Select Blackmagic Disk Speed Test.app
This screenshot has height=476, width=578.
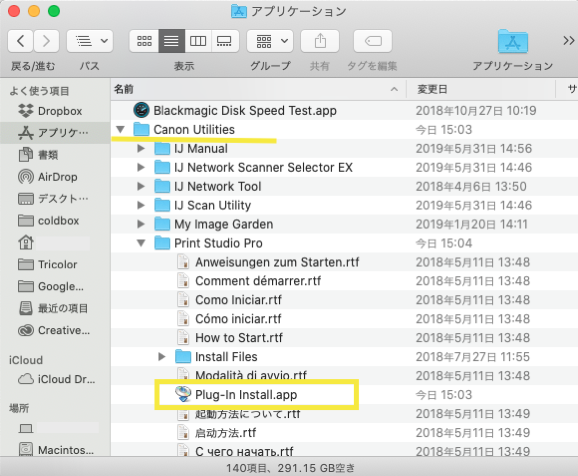point(245,111)
